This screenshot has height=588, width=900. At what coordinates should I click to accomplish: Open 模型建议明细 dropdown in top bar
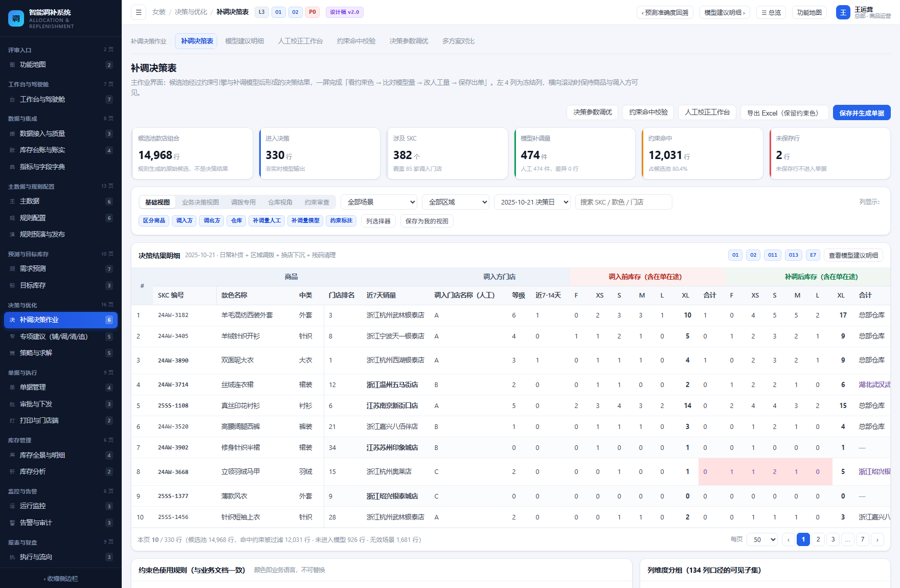click(725, 12)
